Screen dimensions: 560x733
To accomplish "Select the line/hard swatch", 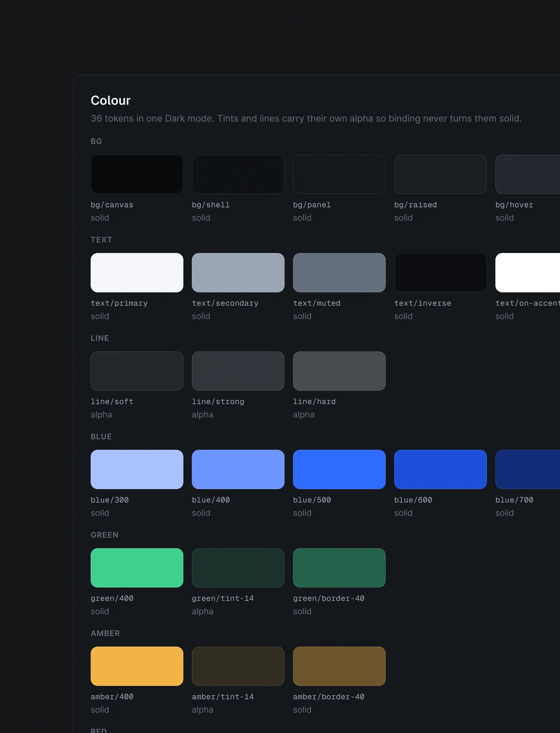I will pyautogui.click(x=339, y=371).
